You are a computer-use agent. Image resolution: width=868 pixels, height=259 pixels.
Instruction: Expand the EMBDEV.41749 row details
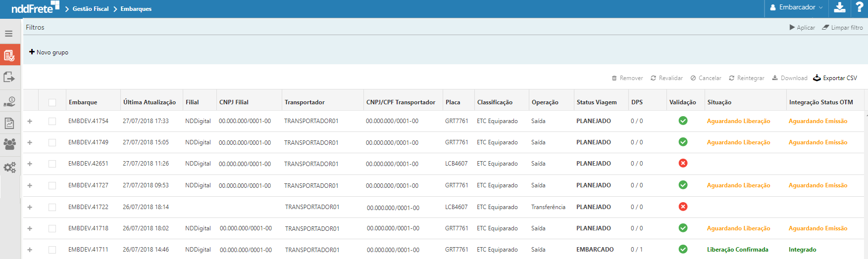30,142
